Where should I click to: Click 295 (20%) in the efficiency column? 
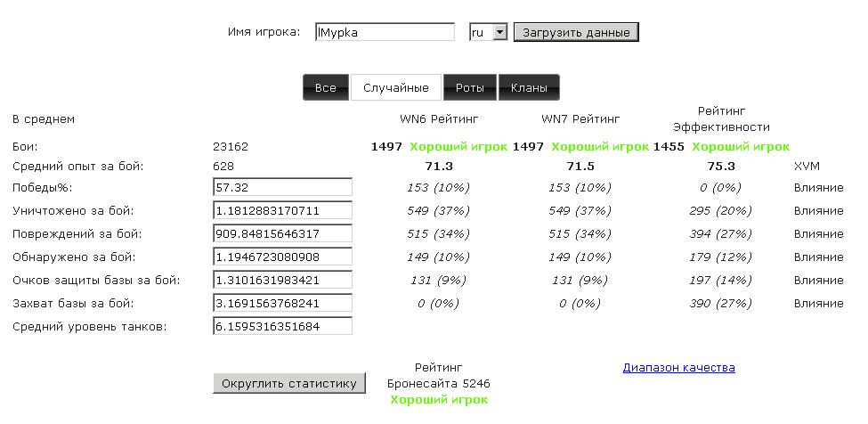[x=721, y=211]
